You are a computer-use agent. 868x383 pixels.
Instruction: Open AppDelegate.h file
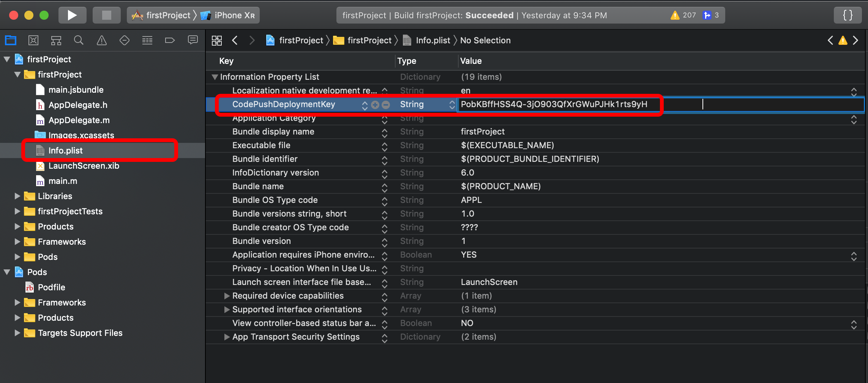pyautogui.click(x=78, y=105)
